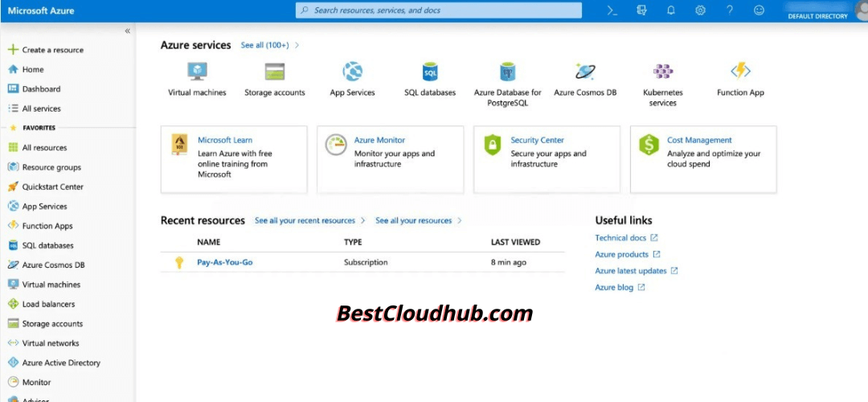Viewport: 868px width, 402px height.
Task: Click the Azure Cosmos DB service icon
Action: [585, 71]
